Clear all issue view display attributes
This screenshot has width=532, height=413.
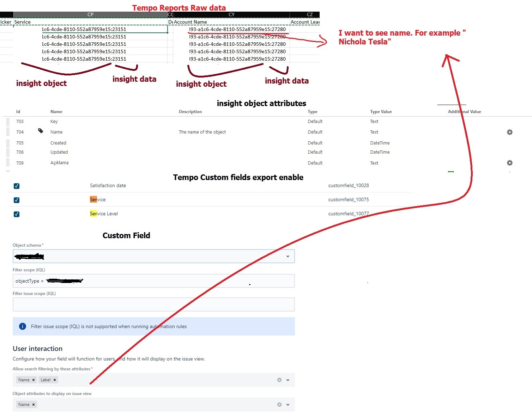tap(279, 405)
